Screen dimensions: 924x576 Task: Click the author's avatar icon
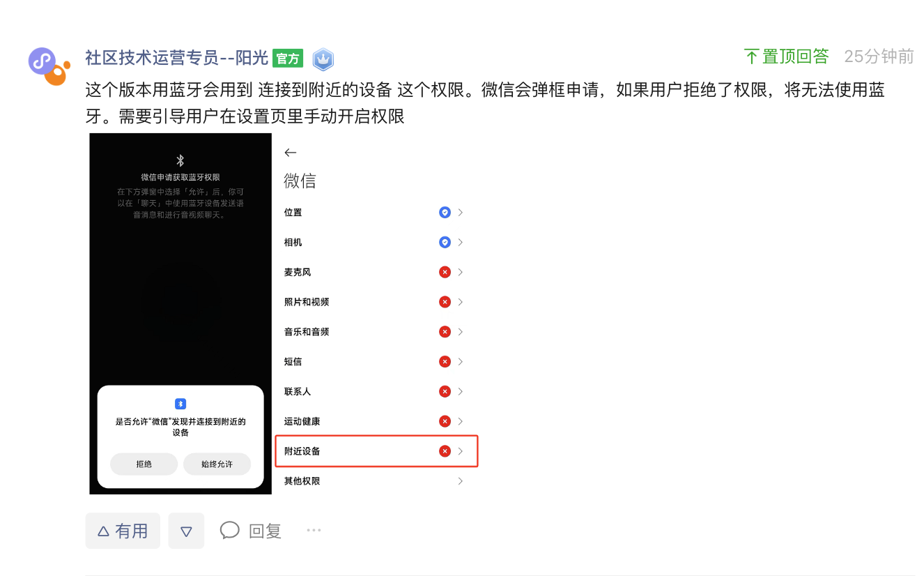(x=49, y=66)
